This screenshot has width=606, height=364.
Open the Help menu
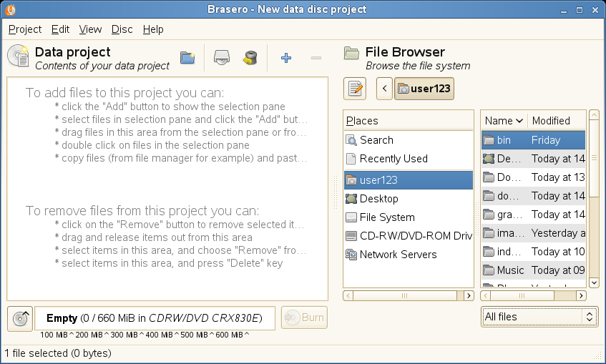coord(153,29)
